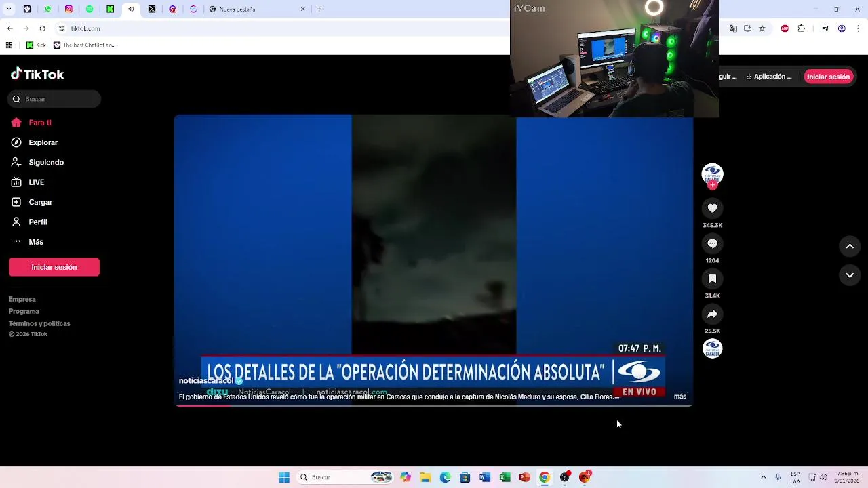This screenshot has width=868, height=488.
Task: Go back in browser
Action: 9,28
